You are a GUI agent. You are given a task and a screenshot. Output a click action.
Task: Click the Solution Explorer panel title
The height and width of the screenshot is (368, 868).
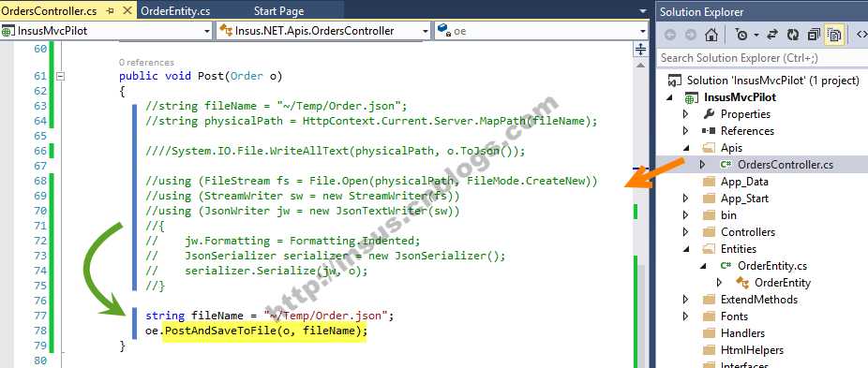coord(701,11)
